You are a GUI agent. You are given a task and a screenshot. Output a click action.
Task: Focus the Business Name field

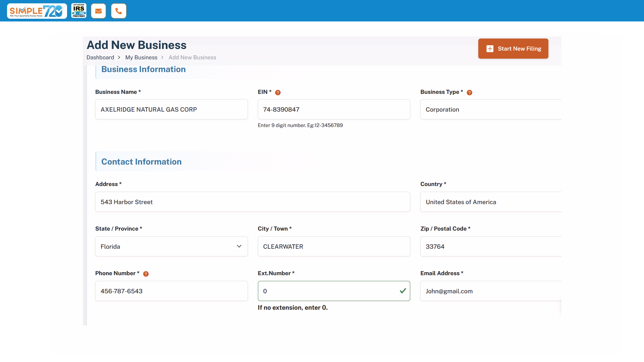pos(171,109)
